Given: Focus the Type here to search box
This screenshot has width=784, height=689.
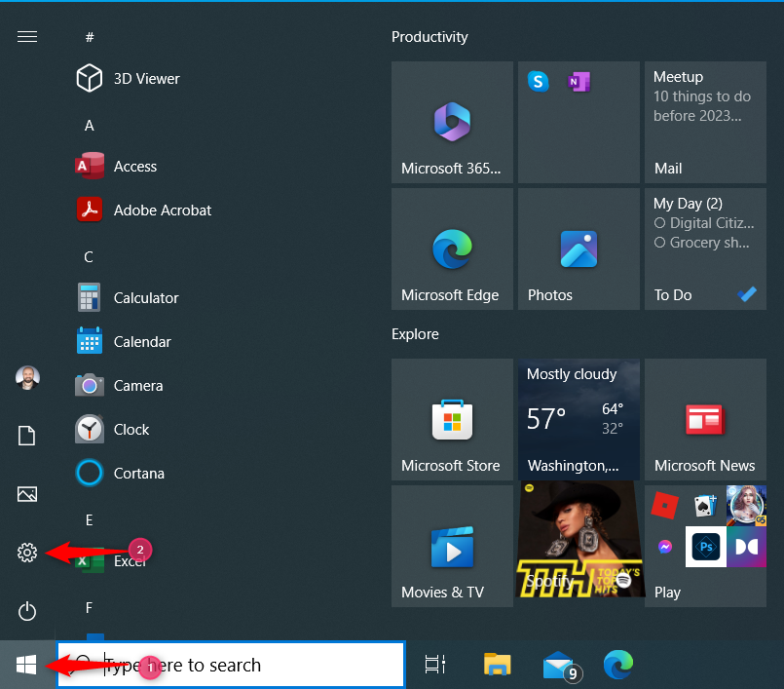Looking at the screenshot, I should [x=231, y=665].
